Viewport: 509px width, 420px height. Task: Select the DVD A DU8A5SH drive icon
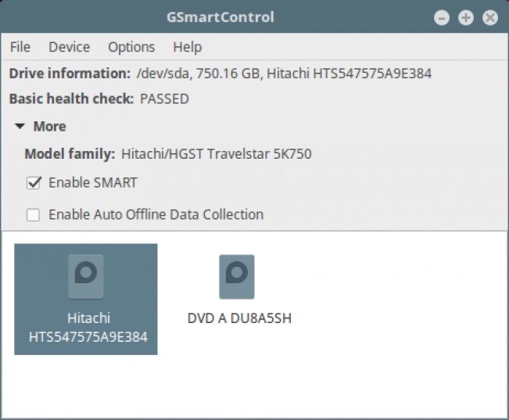[237, 277]
